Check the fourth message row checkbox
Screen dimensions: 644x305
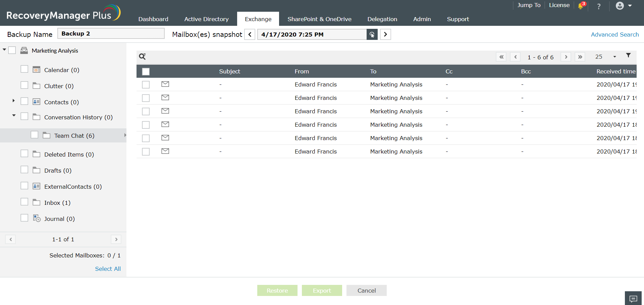click(146, 125)
